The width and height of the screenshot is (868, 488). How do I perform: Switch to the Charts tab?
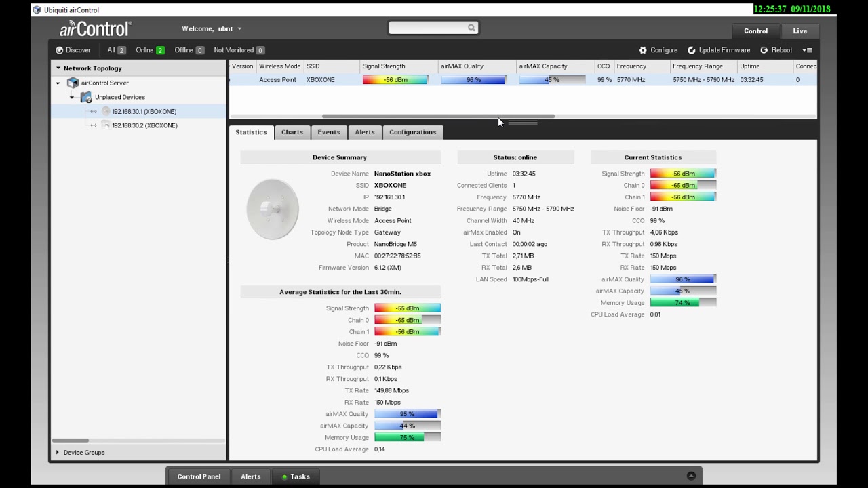click(x=292, y=132)
